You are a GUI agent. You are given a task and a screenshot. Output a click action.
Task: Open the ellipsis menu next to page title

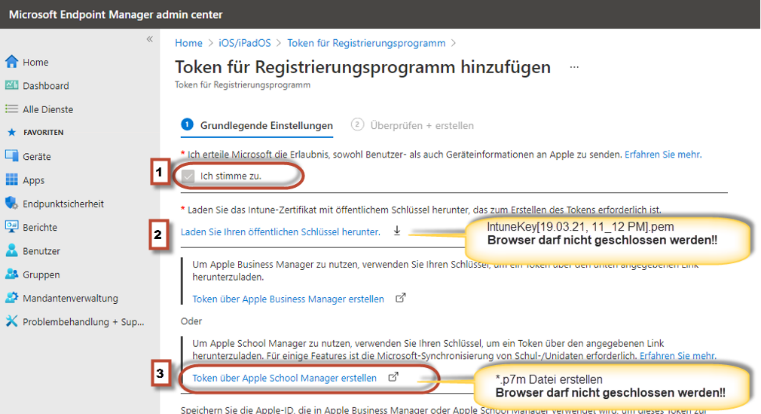(574, 67)
